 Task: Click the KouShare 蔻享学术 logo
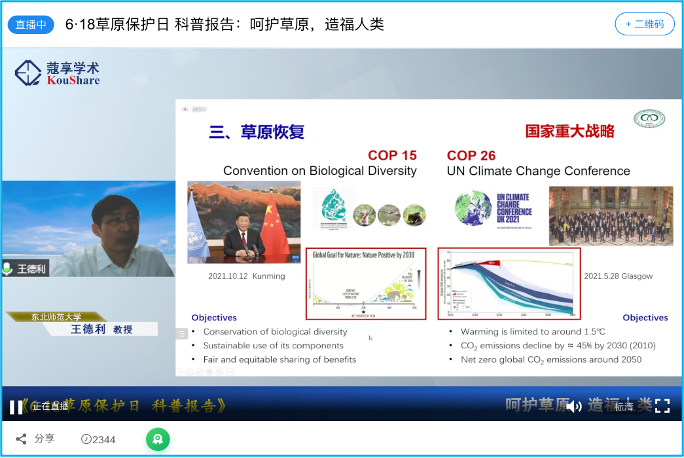(58, 73)
